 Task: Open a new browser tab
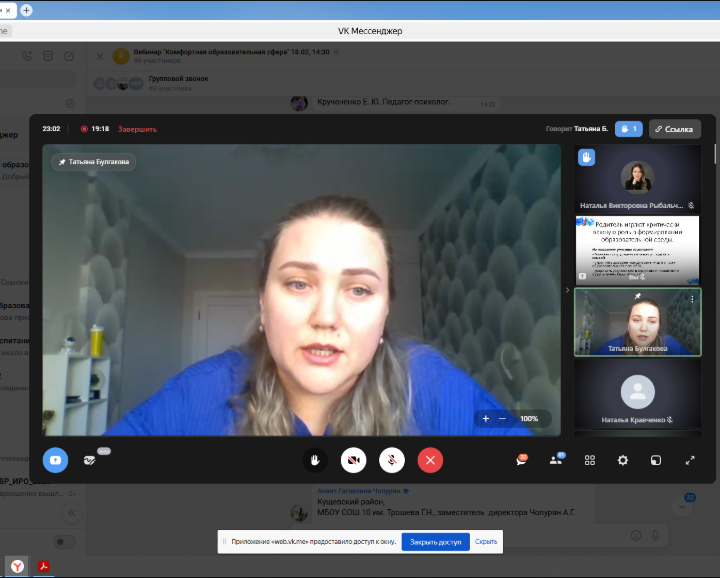[x=26, y=10]
